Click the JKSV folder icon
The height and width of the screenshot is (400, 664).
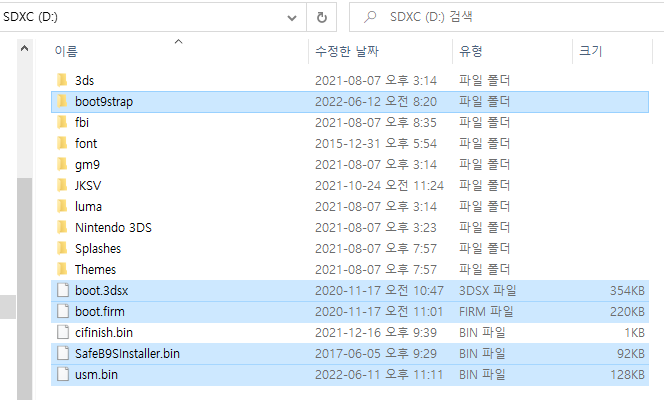click(x=62, y=185)
